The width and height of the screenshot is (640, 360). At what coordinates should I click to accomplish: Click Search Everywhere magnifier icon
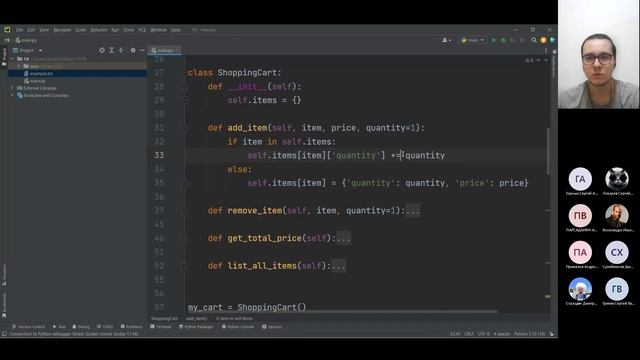click(534, 40)
